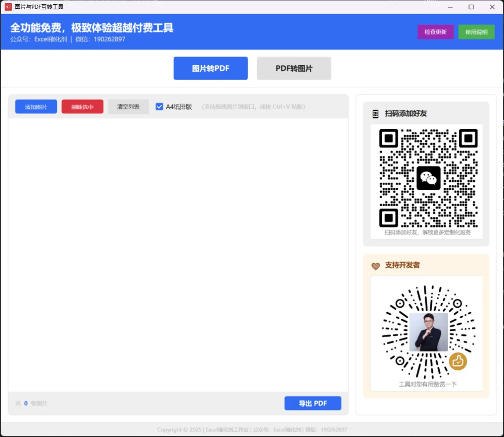Close the 图片与PDF互转工具 window

click(x=492, y=7)
